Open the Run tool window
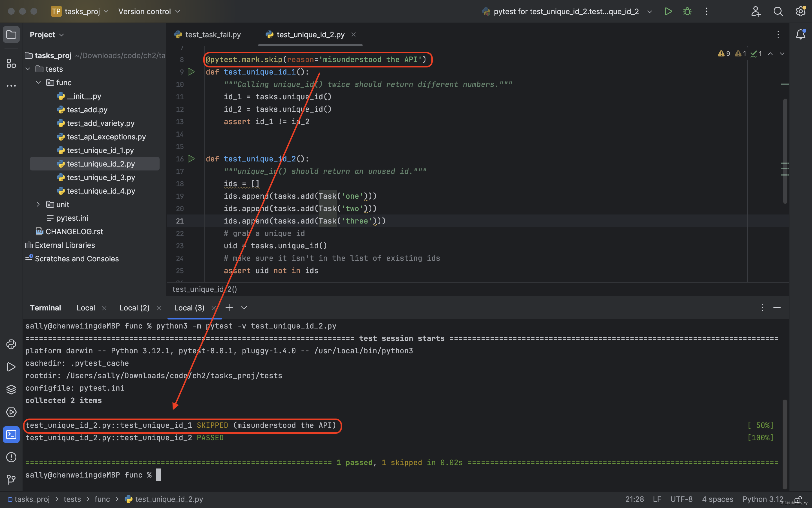812x508 pixels. [x=11, y=367]
